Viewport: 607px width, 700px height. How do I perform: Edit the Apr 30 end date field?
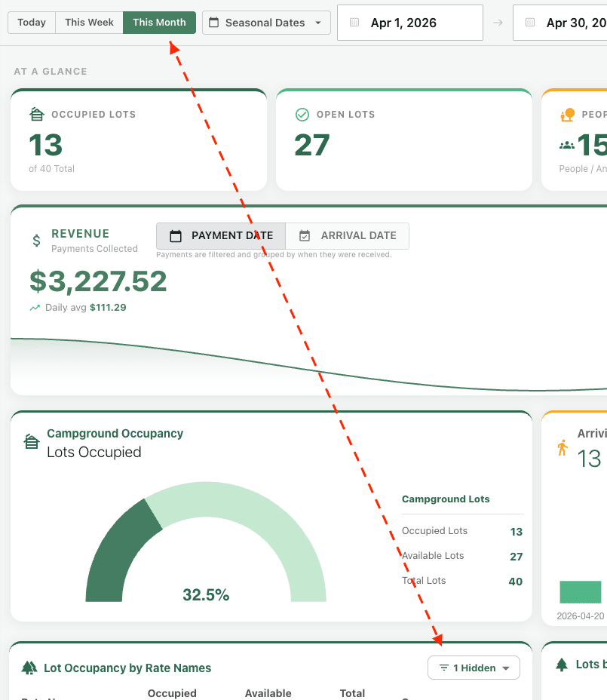(x=560, y=23)
